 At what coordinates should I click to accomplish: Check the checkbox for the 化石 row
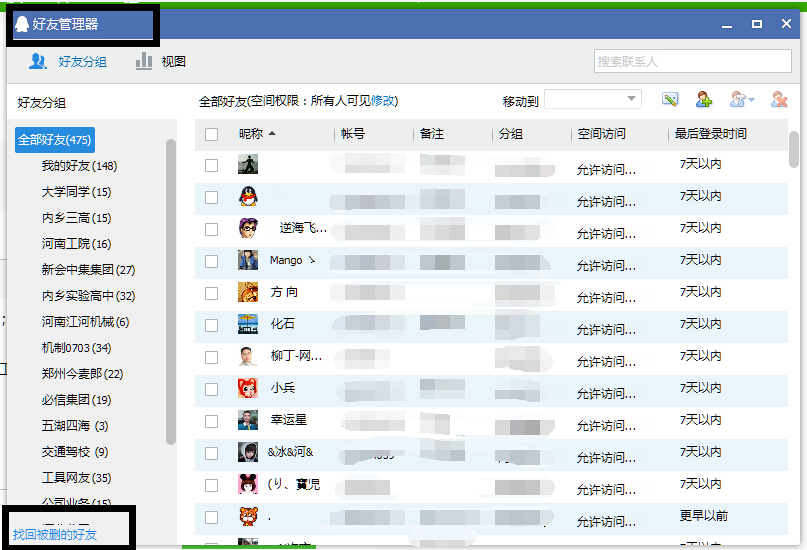(x=211, y=325)
